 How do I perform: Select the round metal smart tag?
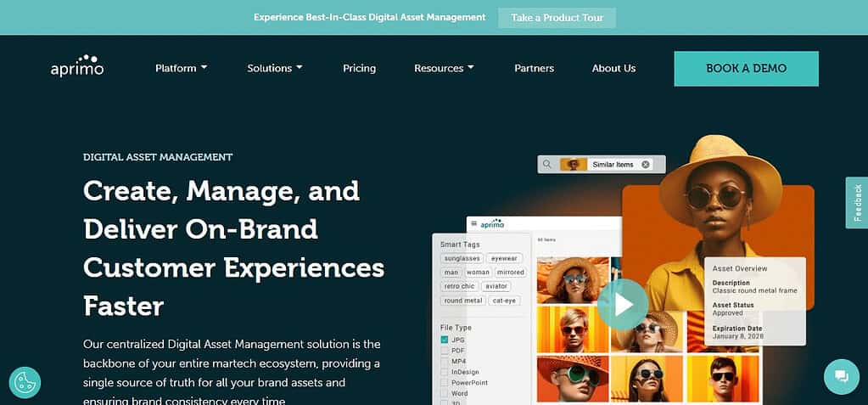[463, 301]
